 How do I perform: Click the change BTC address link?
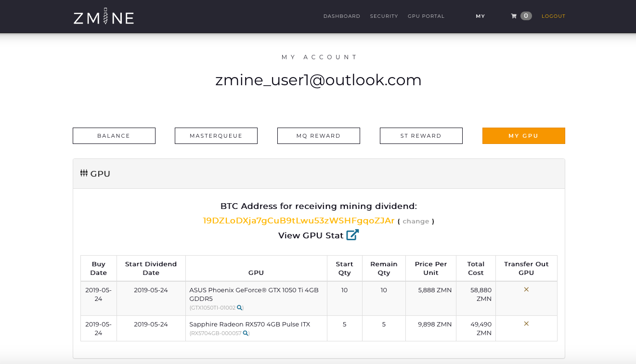[x=416, y=221]
